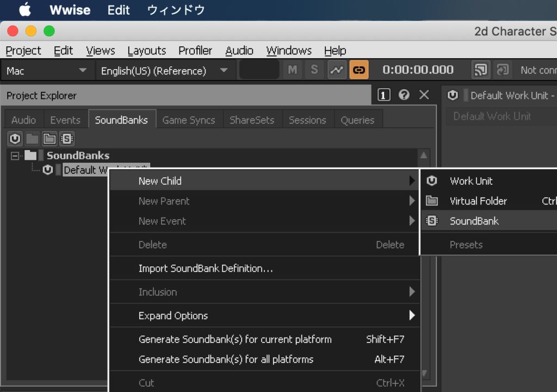Open the Wwise application menu
This screenshot has width=557, height=392.
pyautogui.click(x=70, y=10)
